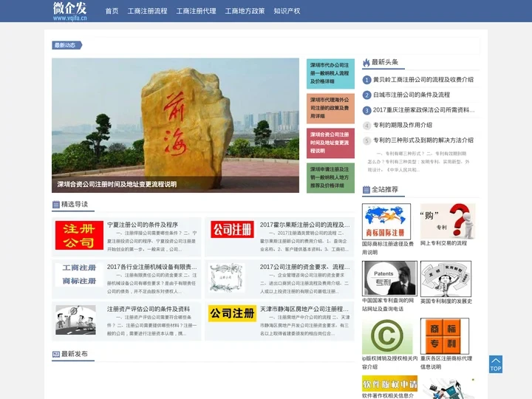Open link 英国专利制度的发展史
Screen dimensions: 532x399
click(x=446, y=301)
